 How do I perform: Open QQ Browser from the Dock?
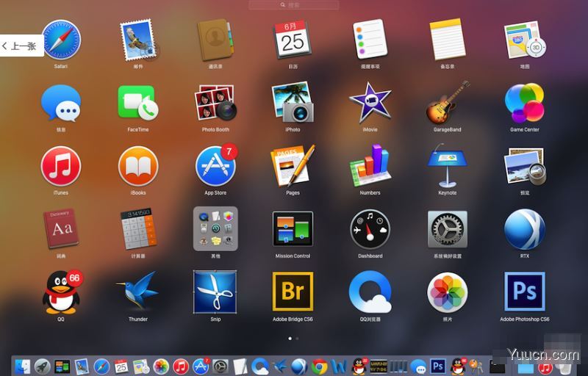point(260,366)
